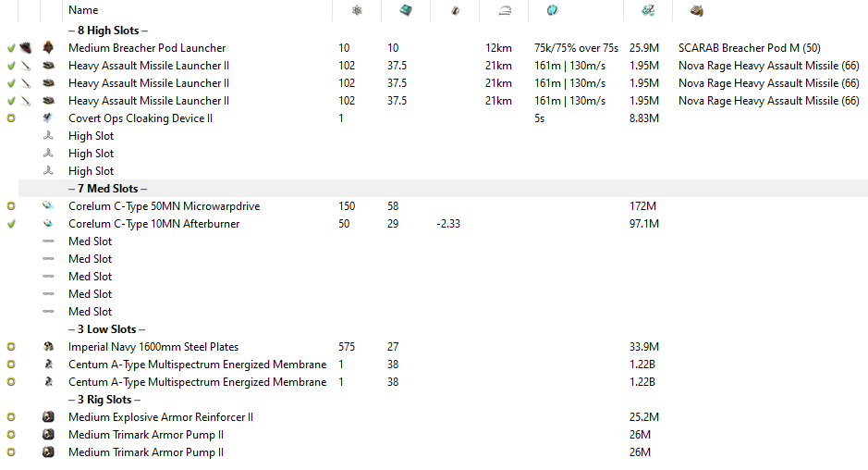Sort by the CPU column header icon

(357, 10)
